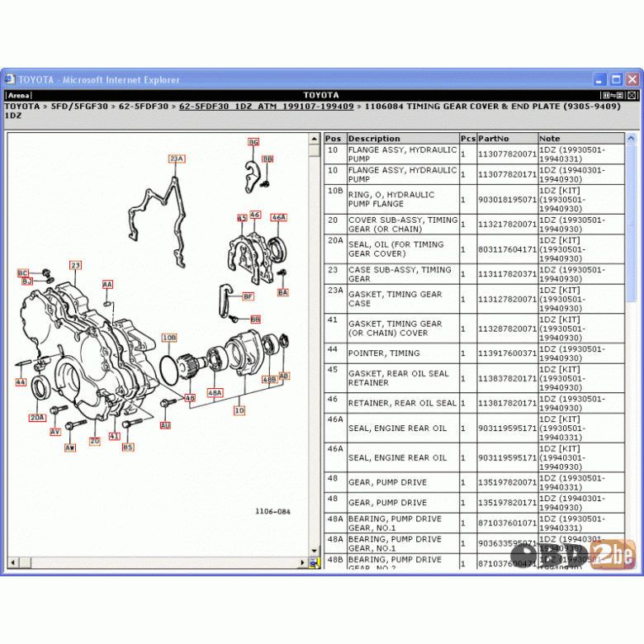Select the COVER SUB-ASSY, TIMING GEAR row

[x=475, y=225]
